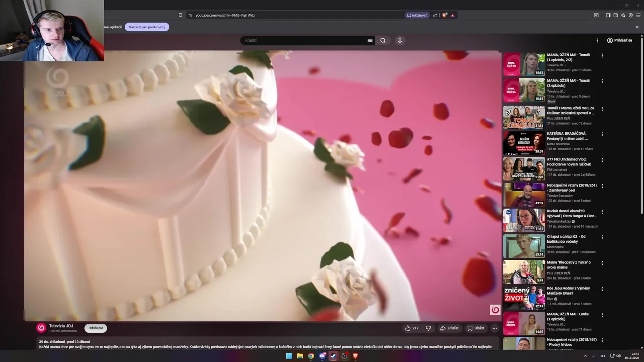
Task: Open Steam from the taskbar
Action: coord(333,356)
